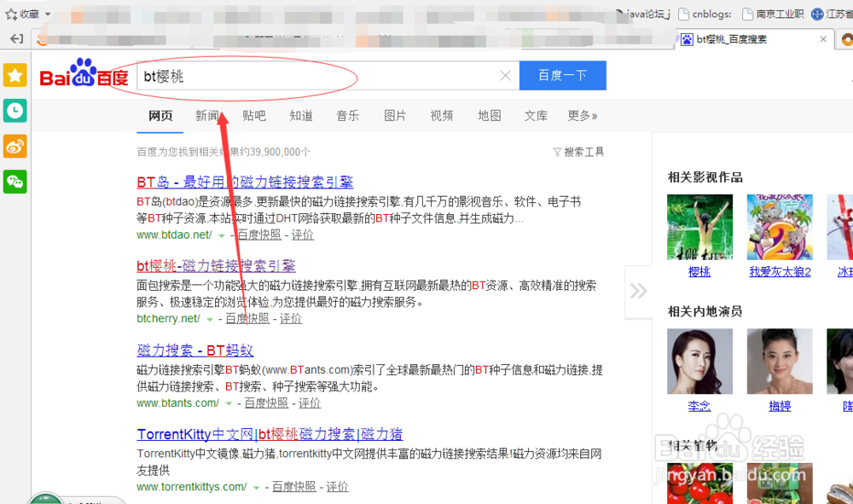
Task: Open result 磁力搜索 - BT蚂蚁
Action: coord(194,350)
